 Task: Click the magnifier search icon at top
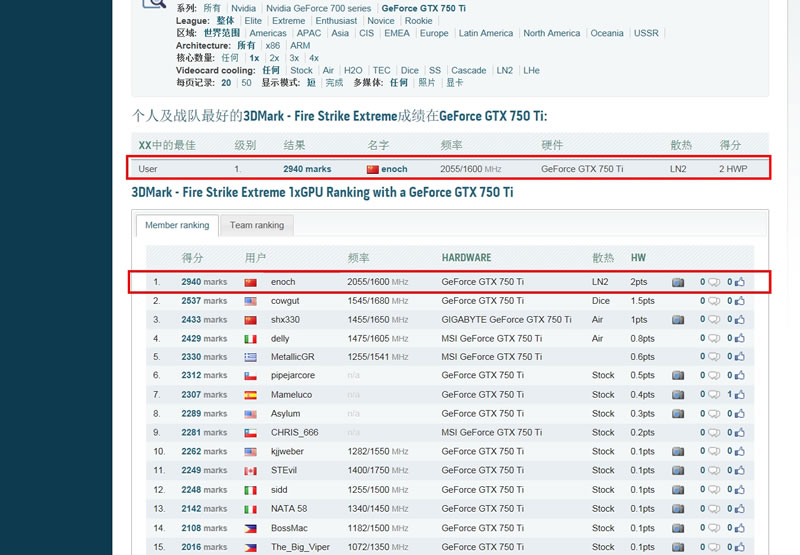(x=153, y=3)
